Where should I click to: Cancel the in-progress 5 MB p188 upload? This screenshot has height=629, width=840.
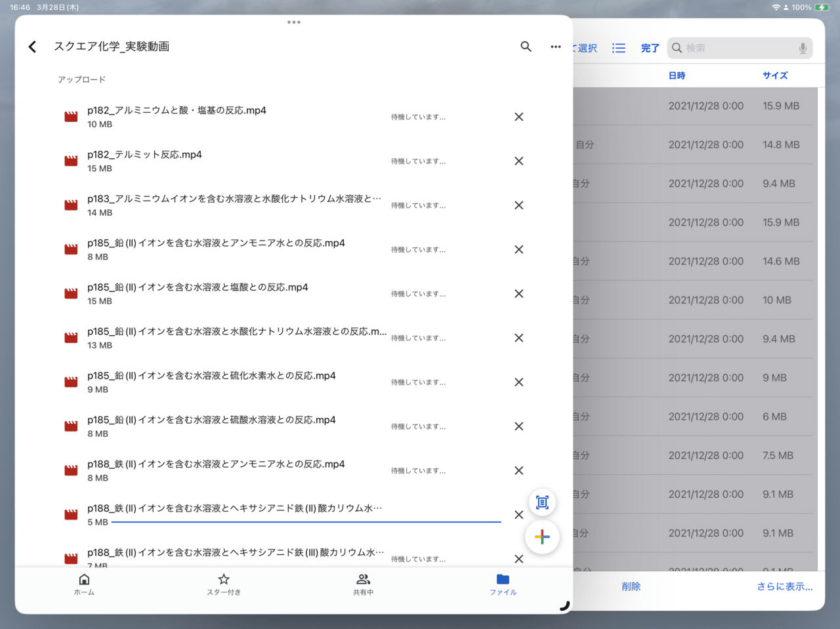(x=518, y=515)
